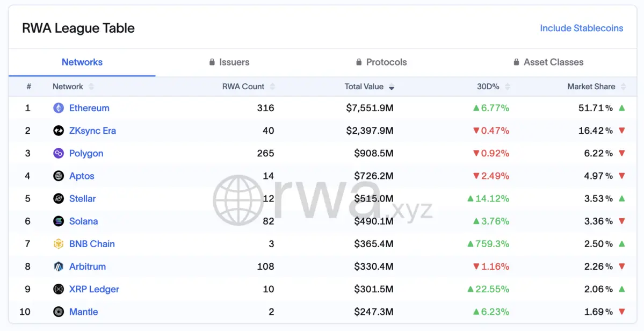
Task: Click the BNB Chain yellow logo icon
Action: pyautogui.click(x=59, y=244)
